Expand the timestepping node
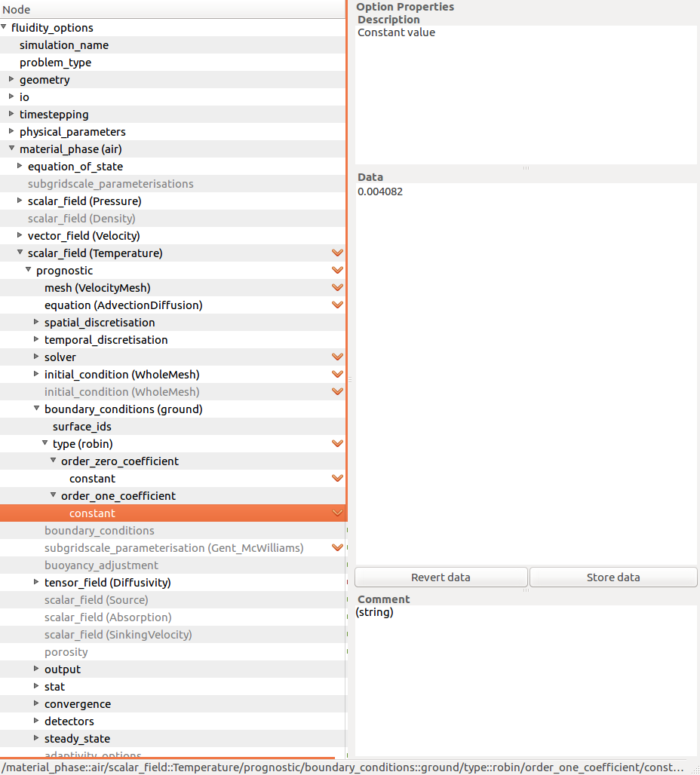 (x=11, y=114)
